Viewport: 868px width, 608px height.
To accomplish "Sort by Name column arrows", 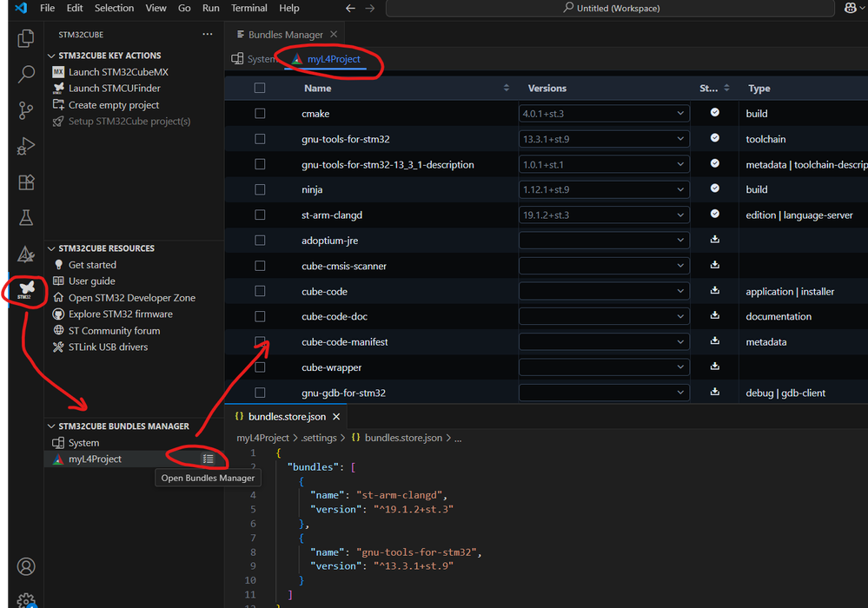I will tap(506, 88).
